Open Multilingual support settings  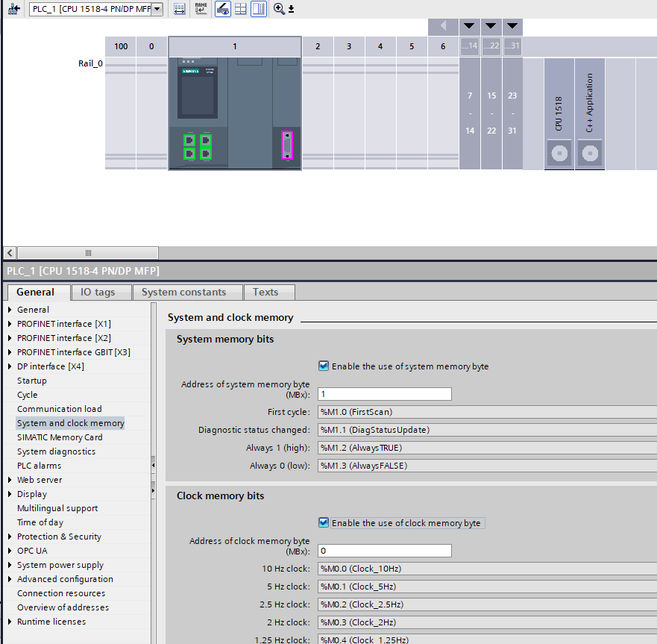pyautogui.click(x=57, y=509)
